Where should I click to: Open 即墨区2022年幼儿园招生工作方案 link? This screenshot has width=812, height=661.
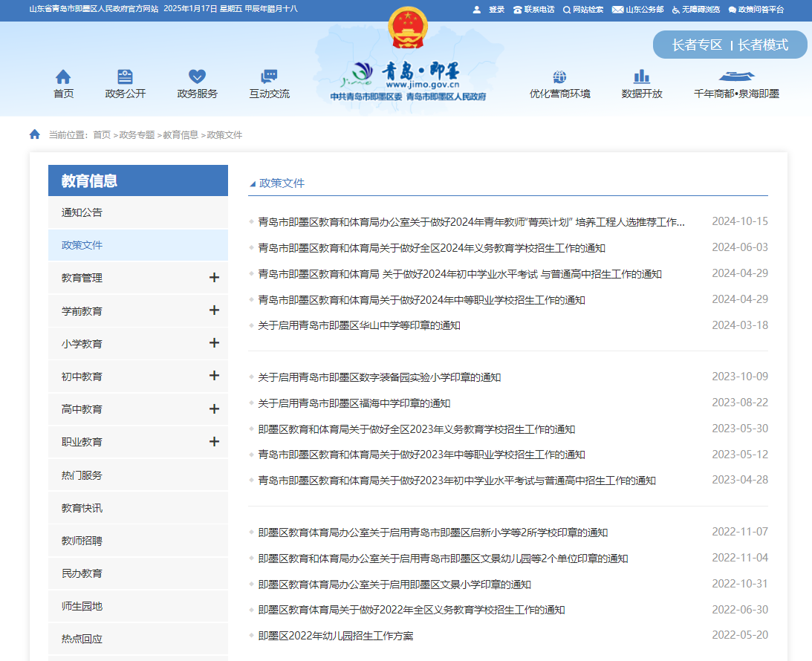click(x=336, y=636)
